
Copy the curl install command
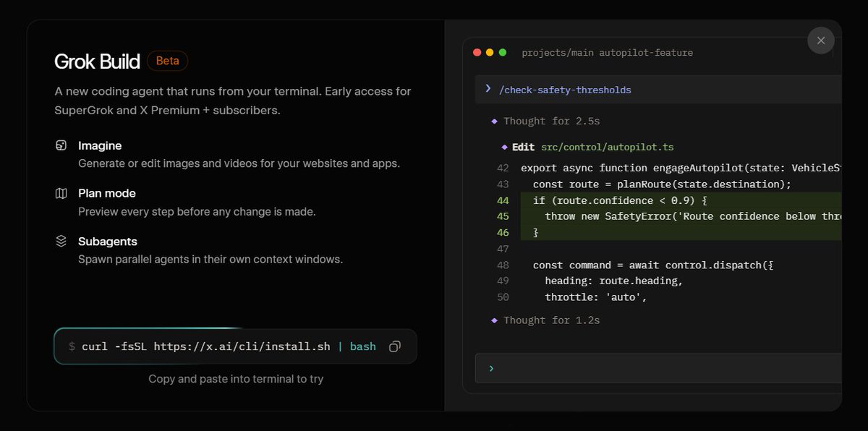click(395, 346)
